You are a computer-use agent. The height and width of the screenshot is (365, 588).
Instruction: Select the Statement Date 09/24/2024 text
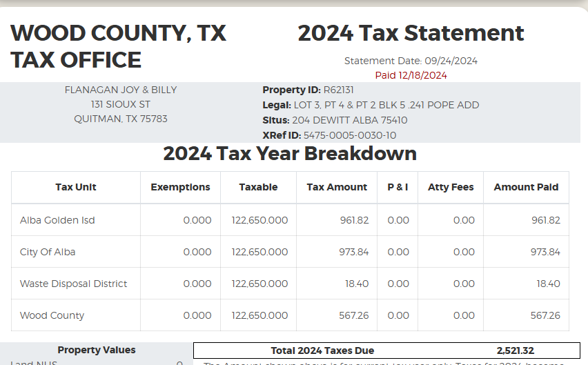[x=411, y=61]
